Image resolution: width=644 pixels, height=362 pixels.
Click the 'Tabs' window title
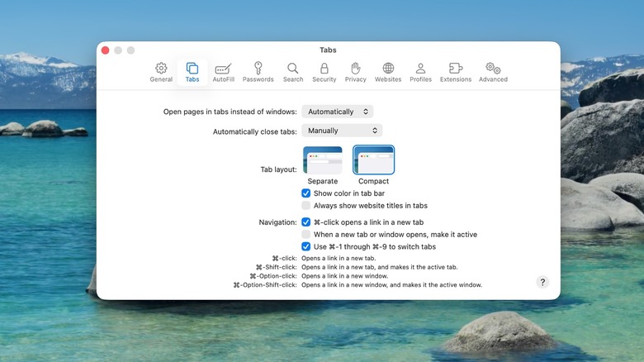coord(328,50)
